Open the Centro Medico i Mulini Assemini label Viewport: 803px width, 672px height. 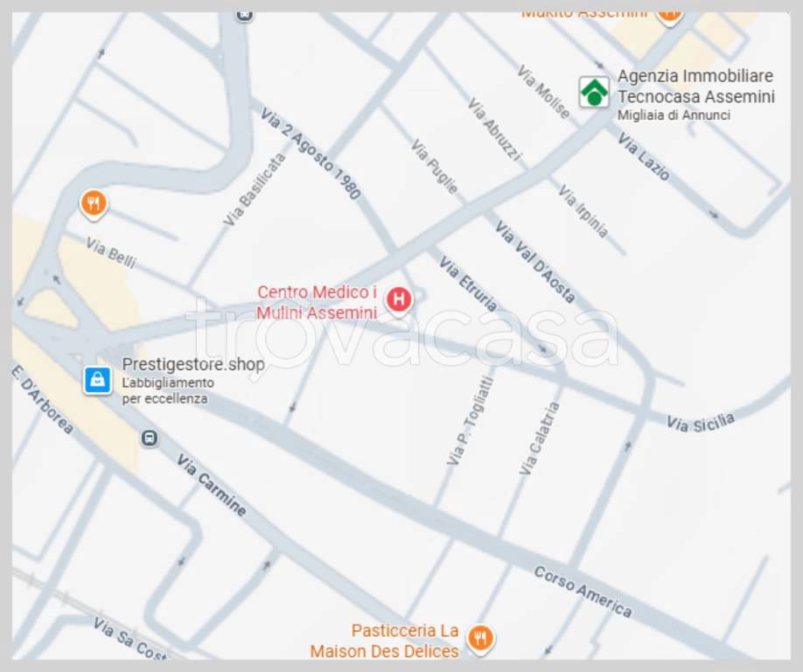tap(317, 302)
